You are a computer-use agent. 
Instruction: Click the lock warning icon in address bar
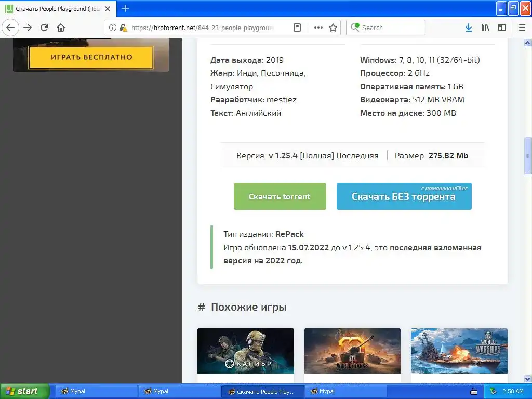[x=124, y=28]
